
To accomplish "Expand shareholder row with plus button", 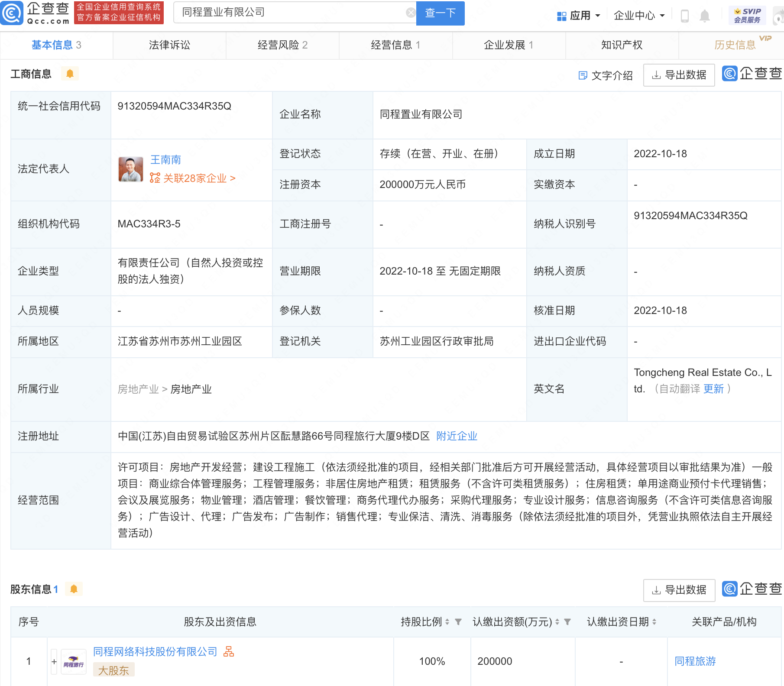I will coord(54,662).
